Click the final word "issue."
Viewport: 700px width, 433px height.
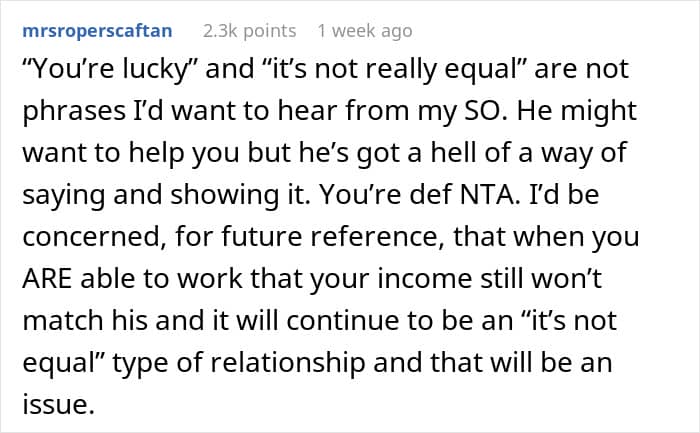(x=58, y=404)
